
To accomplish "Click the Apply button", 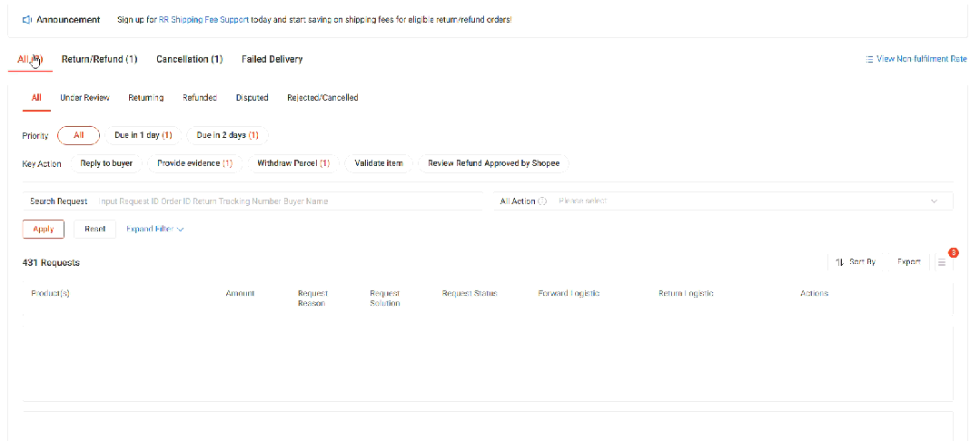I will pyautogui.click(x=43, y=230).
